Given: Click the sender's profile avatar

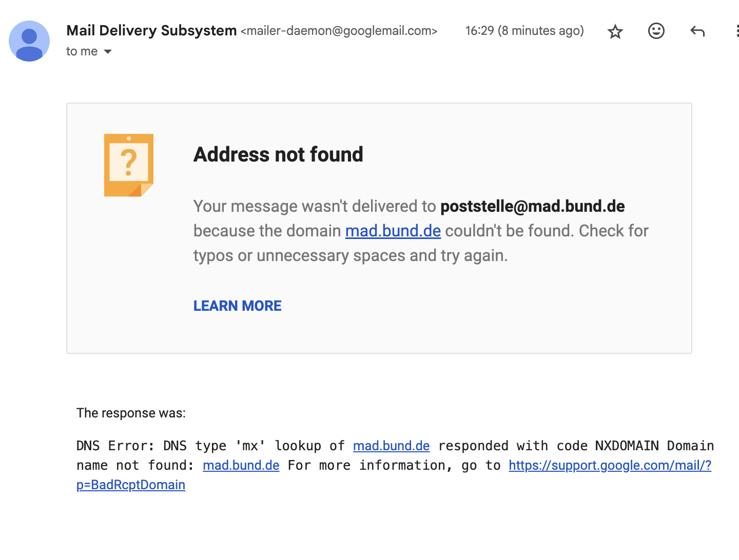Looking at the screenshot, I should (29, 41).
